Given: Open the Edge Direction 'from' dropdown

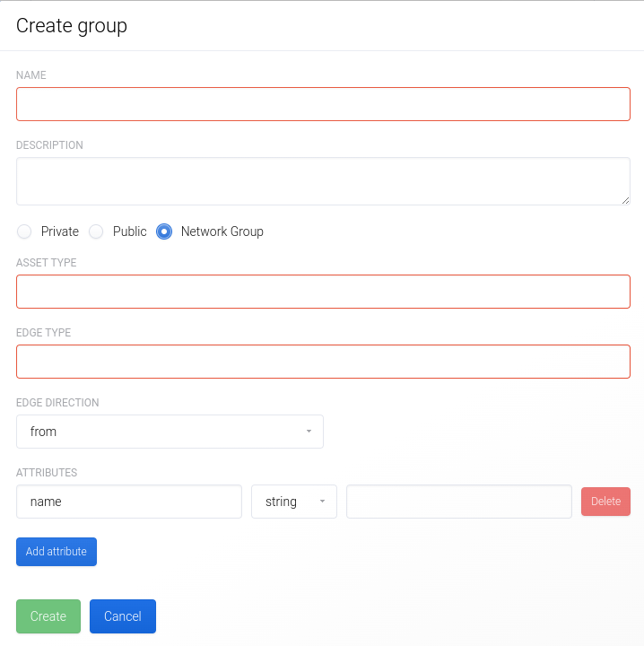Looking at the screenshot, I should click(170, 432).
